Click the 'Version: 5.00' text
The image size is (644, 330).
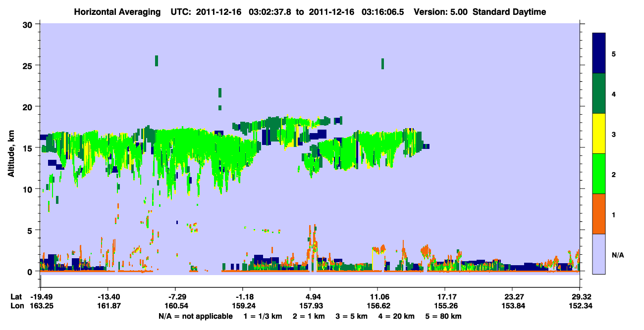[440, 12]
